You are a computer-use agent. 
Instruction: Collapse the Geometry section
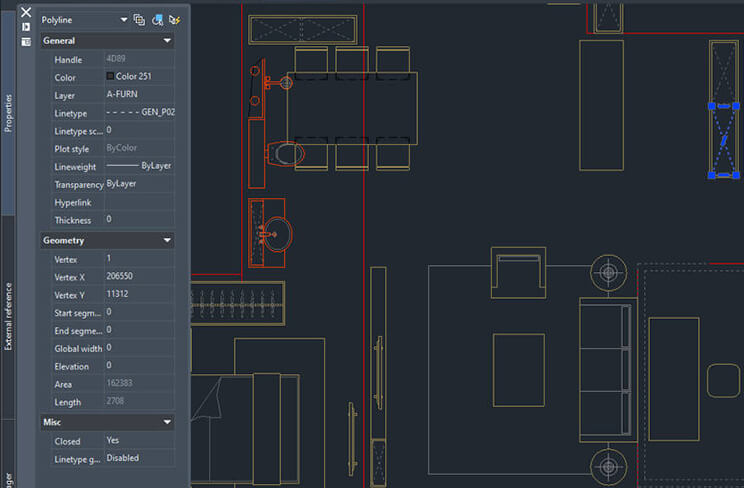coord(167,240)
